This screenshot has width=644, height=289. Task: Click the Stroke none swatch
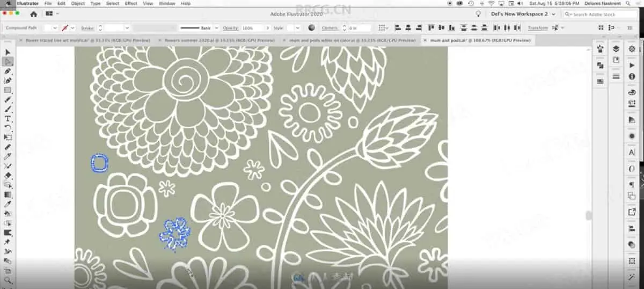pos(65,27)
